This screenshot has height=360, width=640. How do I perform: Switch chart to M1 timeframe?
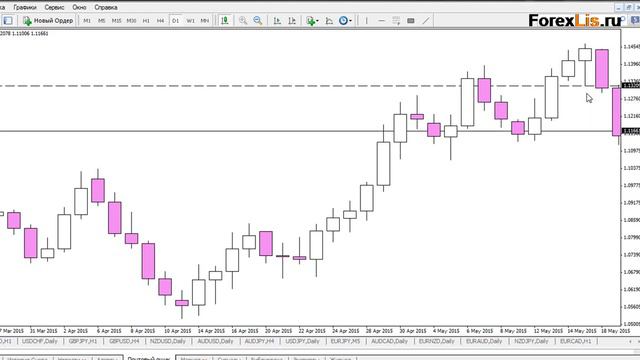click(x=87, y=20)
